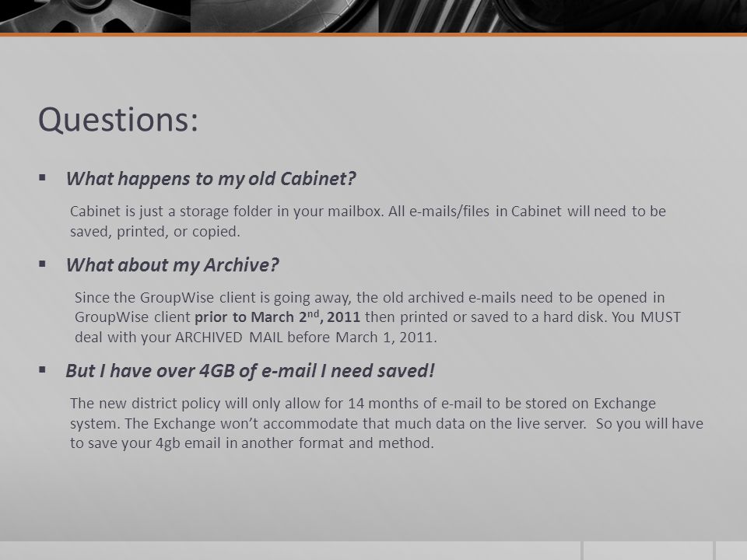Viewport: 747px width, 560px height.
Task: Click the paragraph starting 'Cabinet is just a storage folder'
Action: (368, 221)
